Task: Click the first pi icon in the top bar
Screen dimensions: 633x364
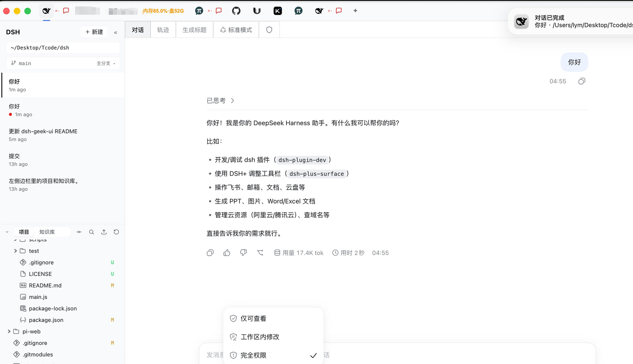Action: click(x=199, y=11)
